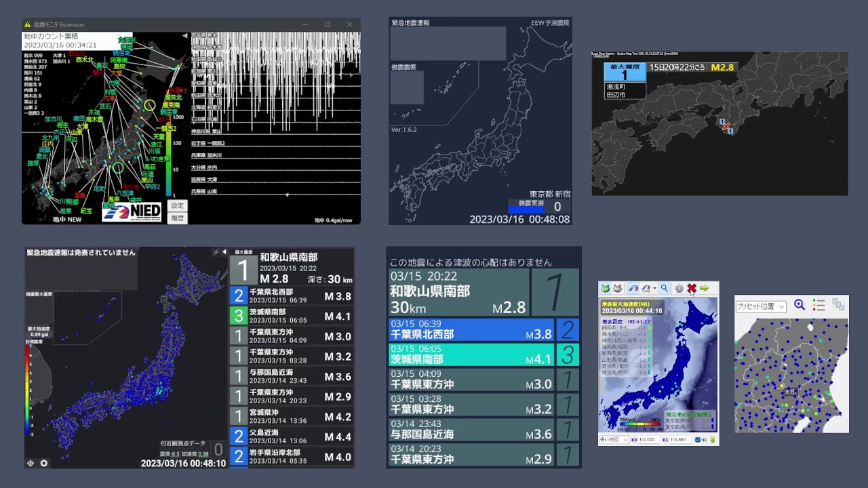The height and width of the screenshot is (488, 868).
Task: Click zoom-in magnifier in Kanto map window
Action: 800,305
